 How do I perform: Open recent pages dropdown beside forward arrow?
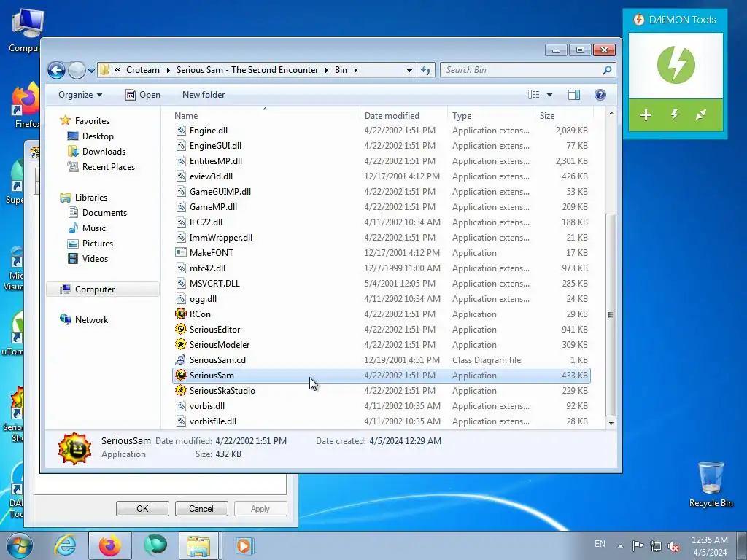coord(91,71)
